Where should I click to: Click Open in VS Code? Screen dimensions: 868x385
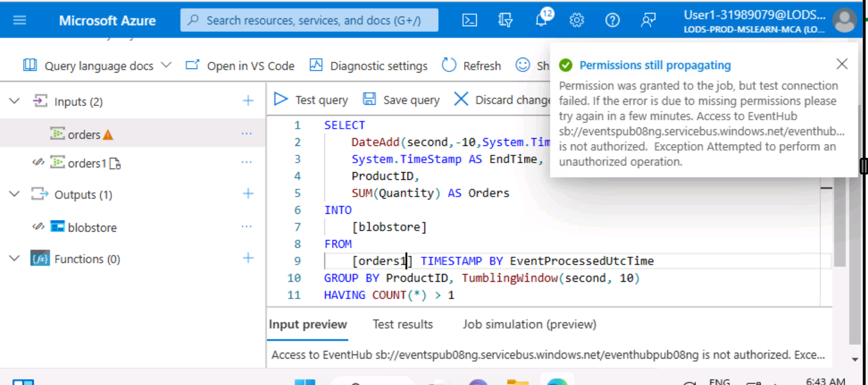click(x=240, y=66)
